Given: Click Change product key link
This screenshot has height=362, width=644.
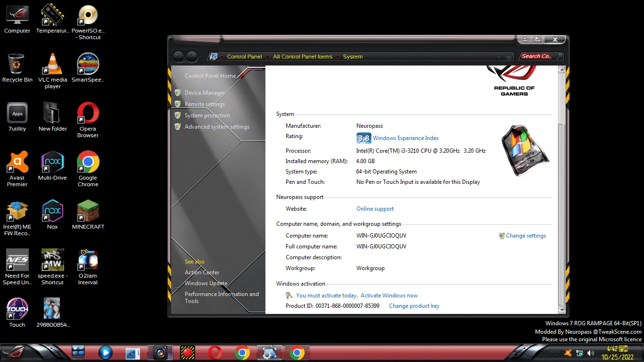Looking at the screenshot, I should pyautogui.click(x=414, y=306).
